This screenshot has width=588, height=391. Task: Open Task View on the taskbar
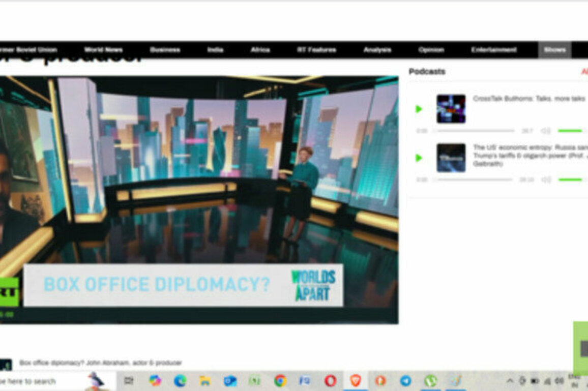click(129, 381)
